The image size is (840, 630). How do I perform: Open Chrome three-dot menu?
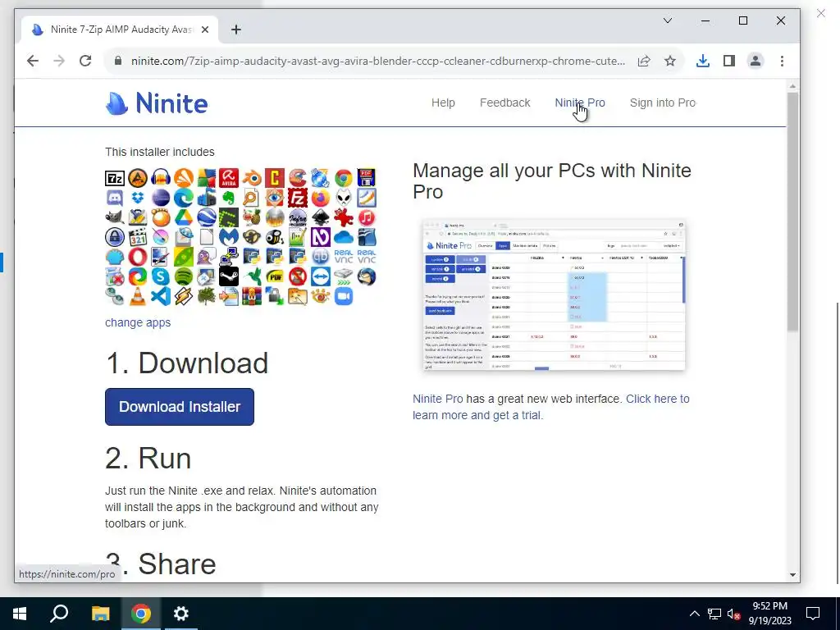click(x=782, y=61)
